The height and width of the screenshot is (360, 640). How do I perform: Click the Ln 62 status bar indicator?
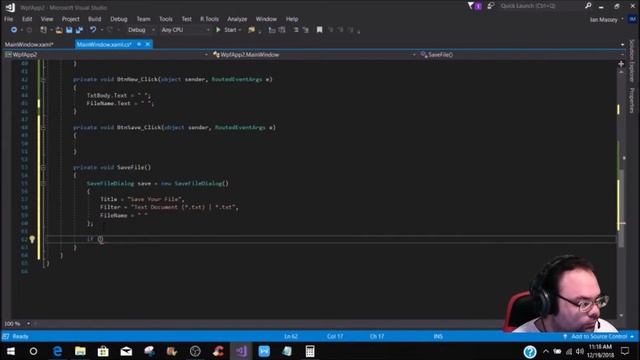tap(291, 336)
